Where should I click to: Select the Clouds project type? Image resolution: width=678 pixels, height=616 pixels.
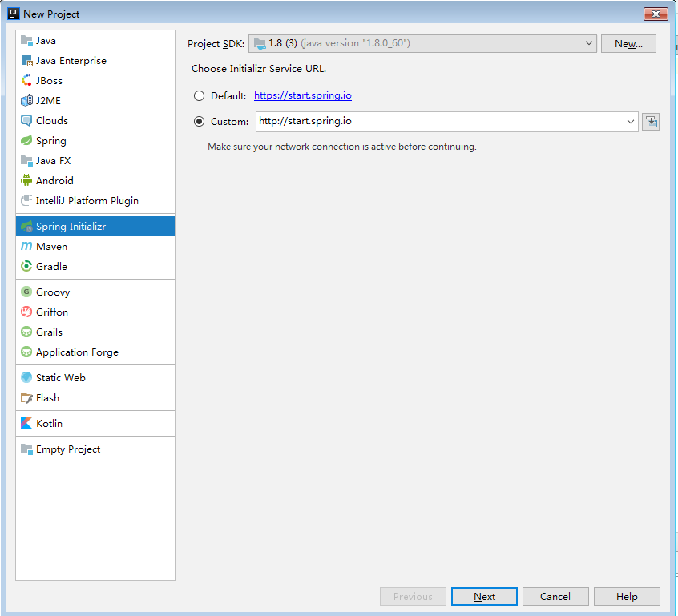click(x=95, y=121)
